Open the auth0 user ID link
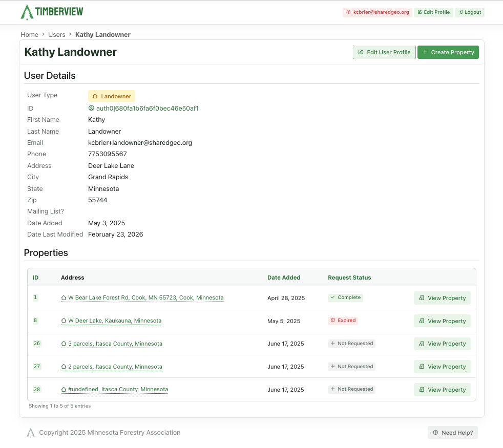503x448 pixels. tap(143, 109)
